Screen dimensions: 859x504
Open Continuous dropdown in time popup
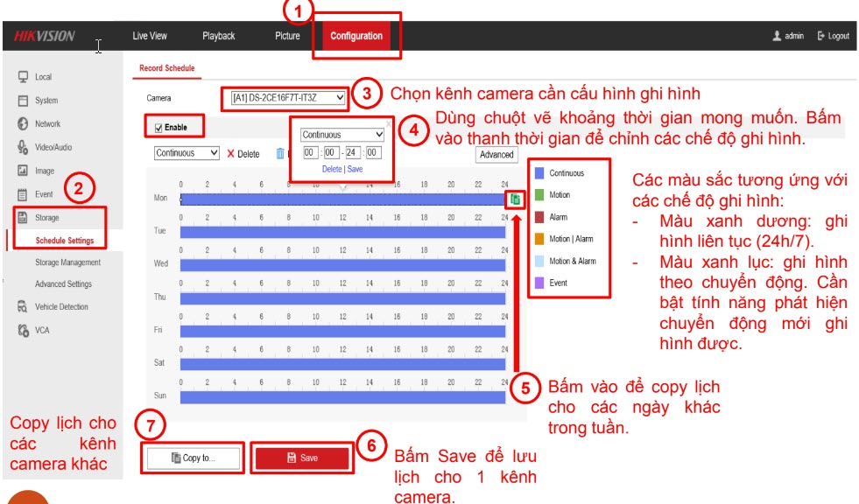pyautogui.click(x=342, y=135)
